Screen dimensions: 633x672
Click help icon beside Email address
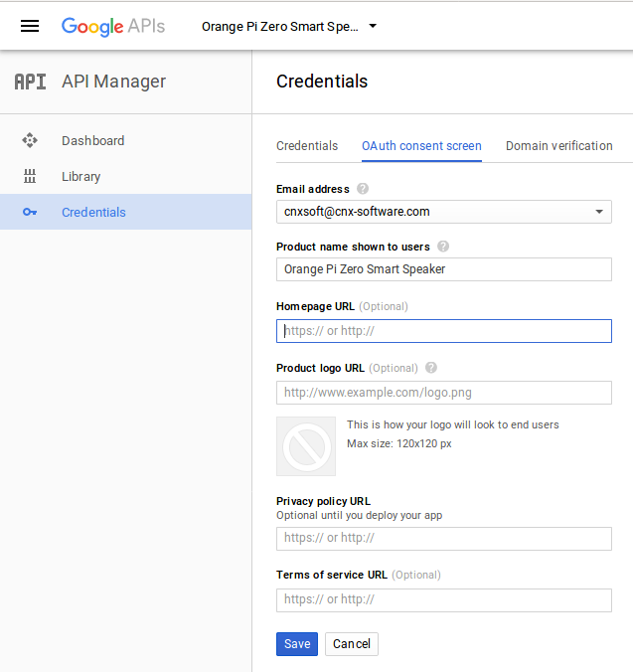363,189
